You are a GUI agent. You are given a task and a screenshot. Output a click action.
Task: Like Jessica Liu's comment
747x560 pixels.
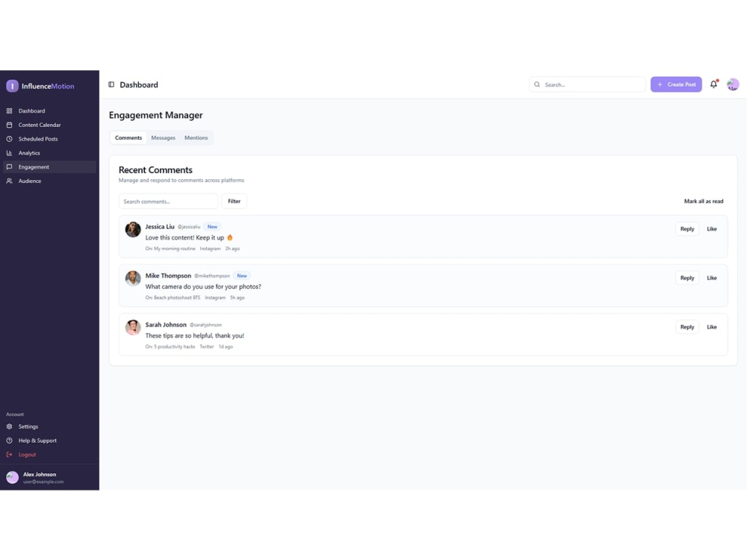tap(712, 229)
